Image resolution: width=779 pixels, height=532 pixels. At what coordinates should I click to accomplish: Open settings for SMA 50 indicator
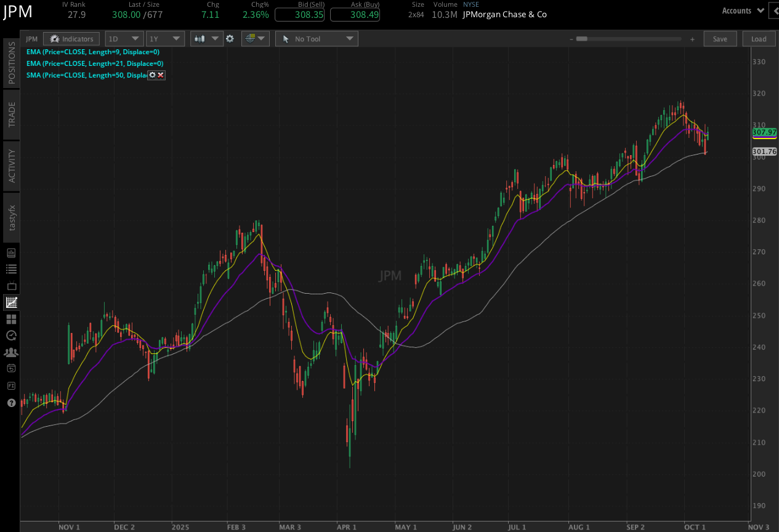click(x=152, y=75)
